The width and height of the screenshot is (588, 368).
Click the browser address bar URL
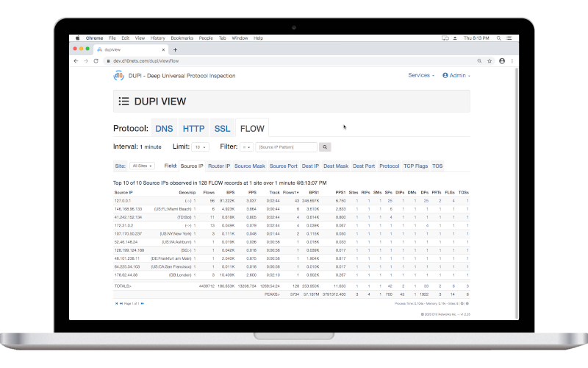point(146,61)
